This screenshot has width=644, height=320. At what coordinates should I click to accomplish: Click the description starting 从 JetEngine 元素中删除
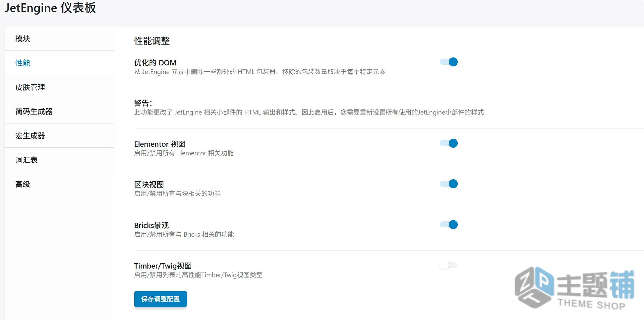(x=260, y=72)
